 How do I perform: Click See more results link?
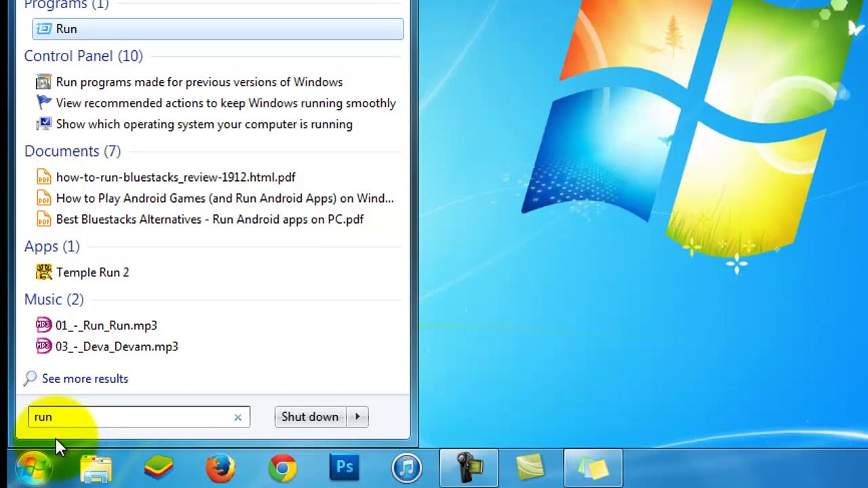point(85,379)
